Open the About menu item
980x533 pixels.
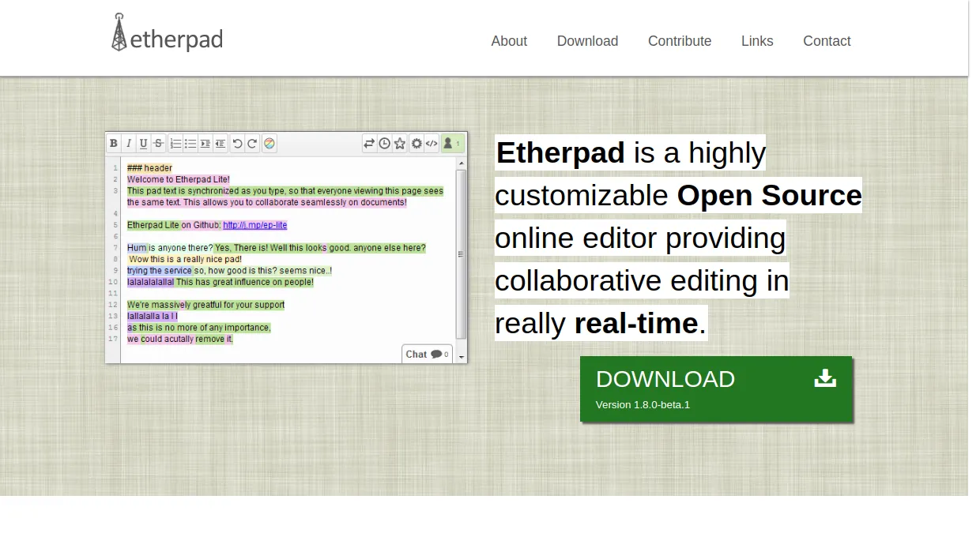509,41
